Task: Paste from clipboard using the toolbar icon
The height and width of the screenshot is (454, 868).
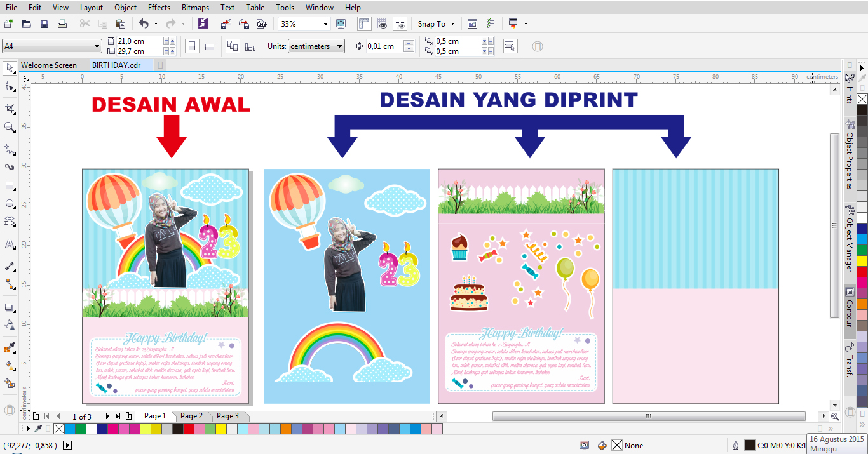Action: [121, 24]
